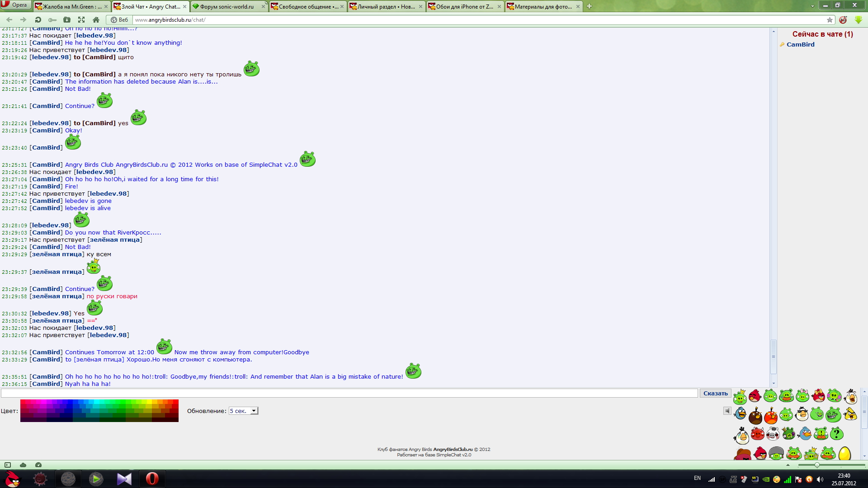Screen dimensions: 868x488
Task: Insert the green question mark pig smiley
Action: (837, 434)
